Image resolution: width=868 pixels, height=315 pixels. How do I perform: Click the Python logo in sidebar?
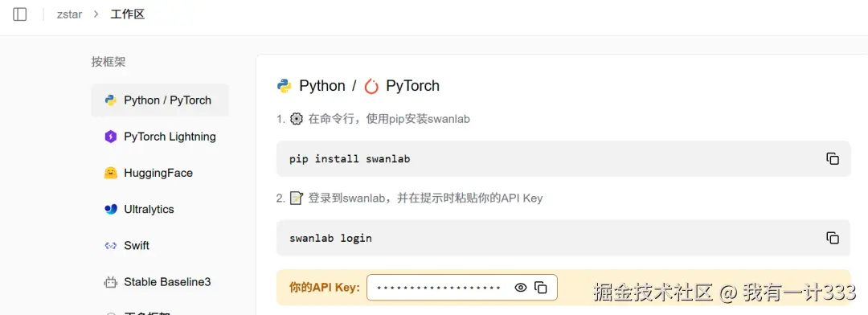pos(111,100)
